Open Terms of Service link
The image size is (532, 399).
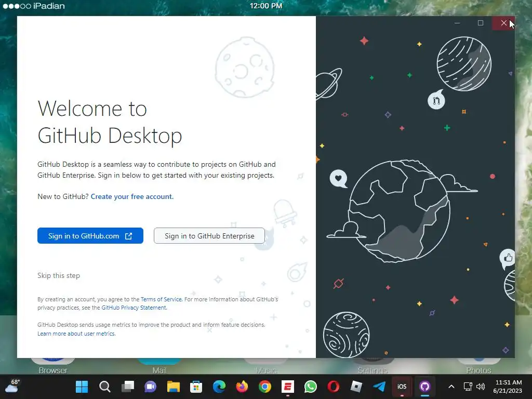(161, 299)
